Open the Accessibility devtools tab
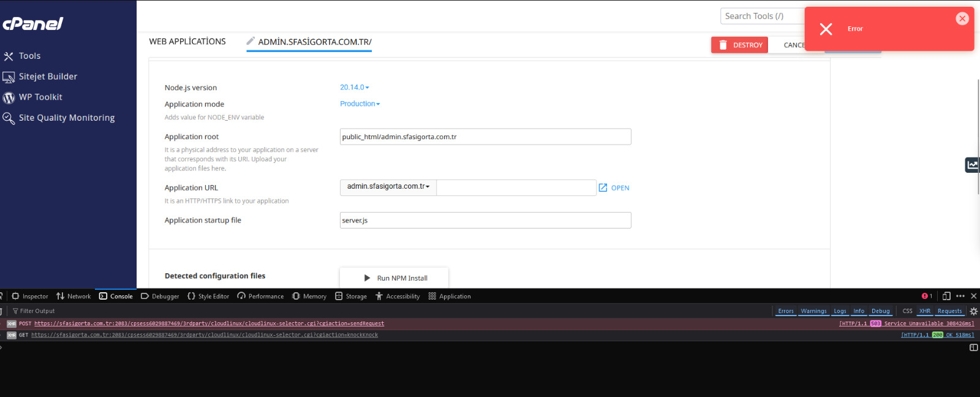This screenshot has width=980, height=397. pyautogui.click(x=398, y=297)
